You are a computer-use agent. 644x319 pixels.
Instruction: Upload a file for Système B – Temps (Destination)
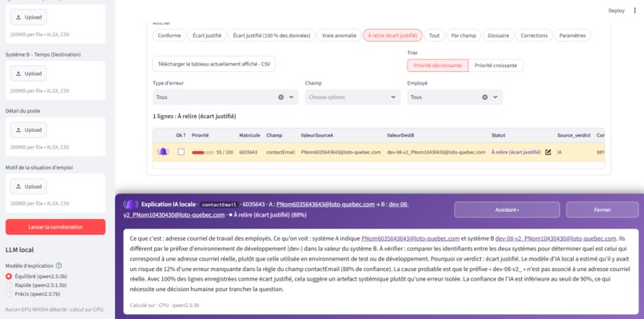coord(28,74)
